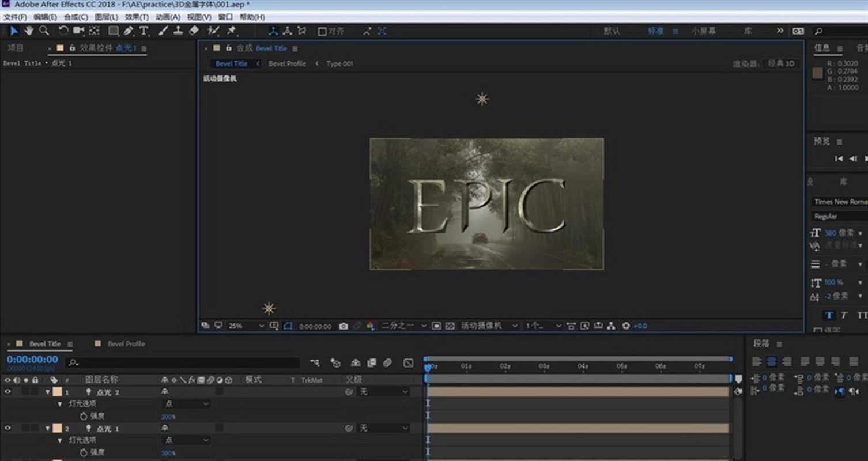Image resolution: width=868 pixels, height=461 pixels.
Task: Toggle the 对齐 snapping checkbox
Action: click(x=323, y=31)
